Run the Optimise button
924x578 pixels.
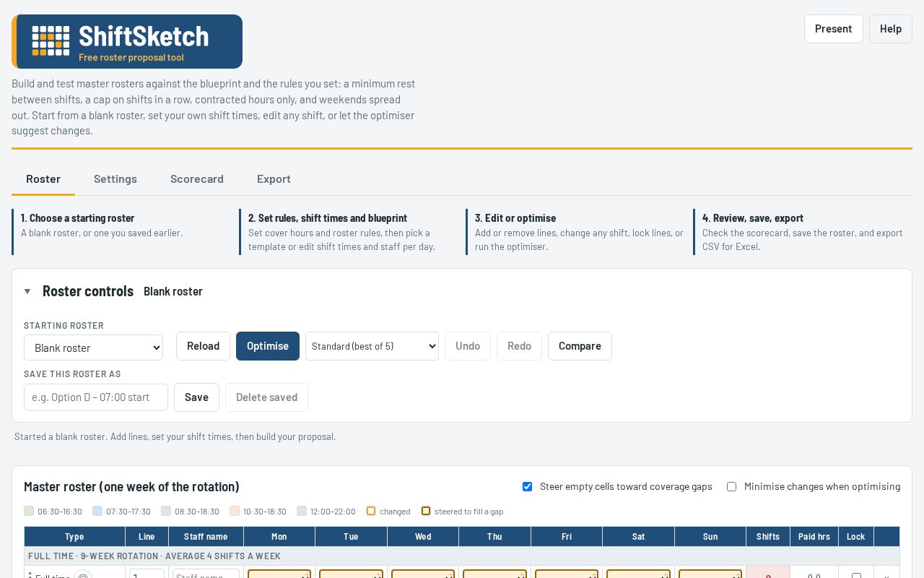(268, 346)
